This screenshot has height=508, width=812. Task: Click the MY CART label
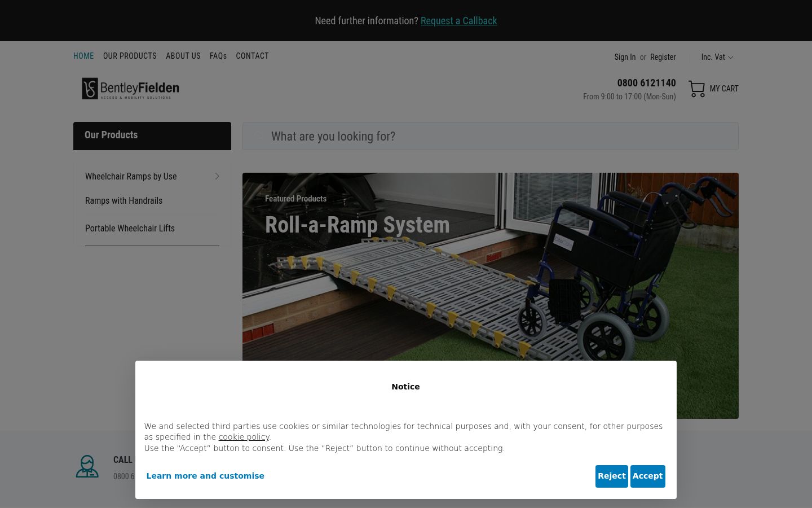724,89
